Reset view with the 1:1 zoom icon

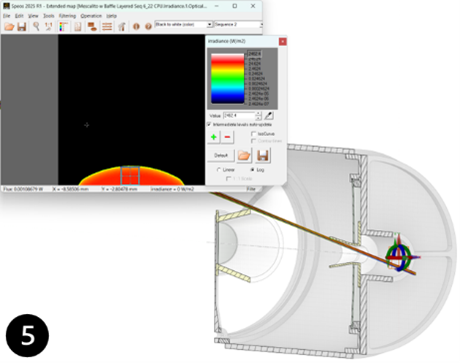(49, 26)
